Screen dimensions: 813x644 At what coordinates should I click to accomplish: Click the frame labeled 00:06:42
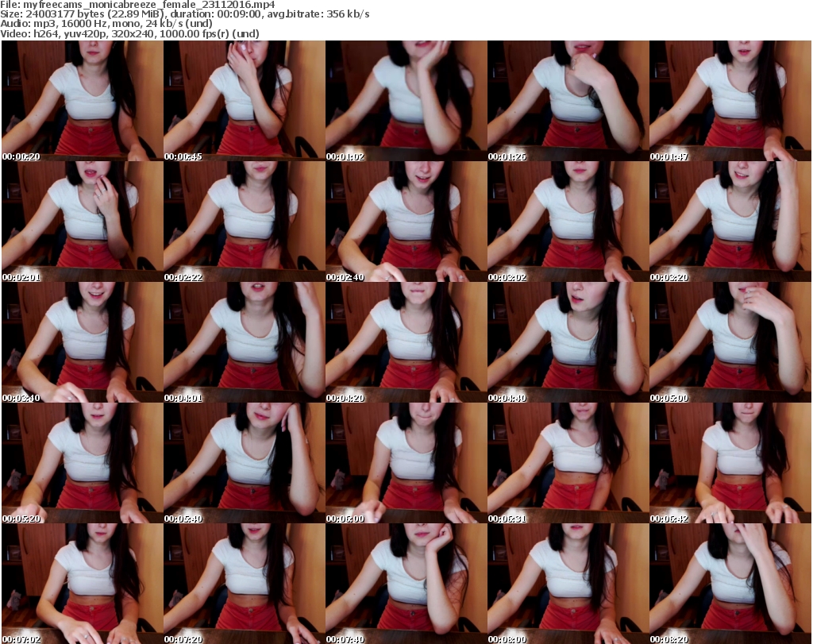730,463
